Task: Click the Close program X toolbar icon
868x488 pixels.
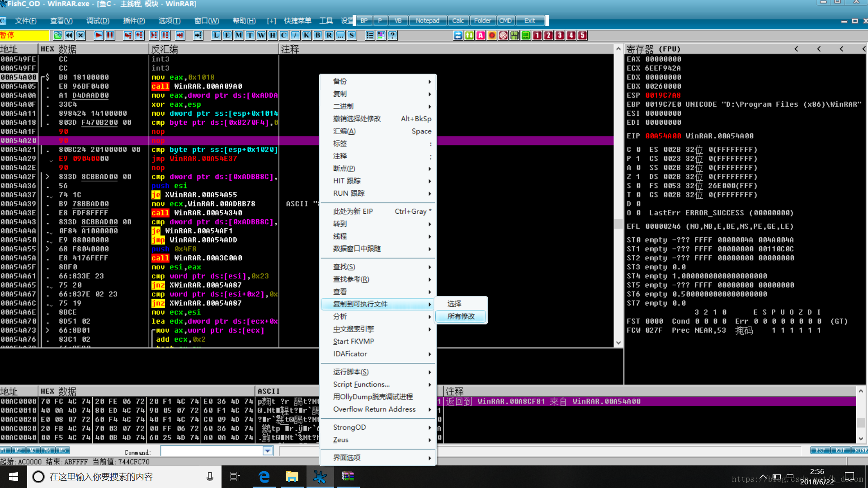Action: pos(80,35)
